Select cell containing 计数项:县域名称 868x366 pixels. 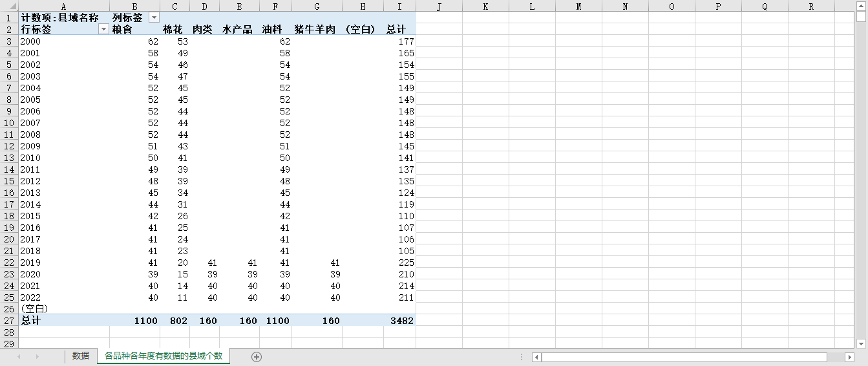click(63, 17)
